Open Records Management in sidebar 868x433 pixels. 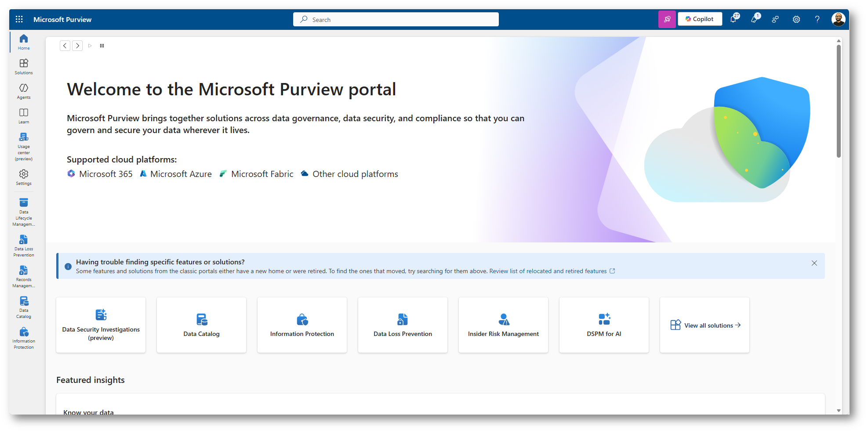pyautogui.click(x=24, y=277)
